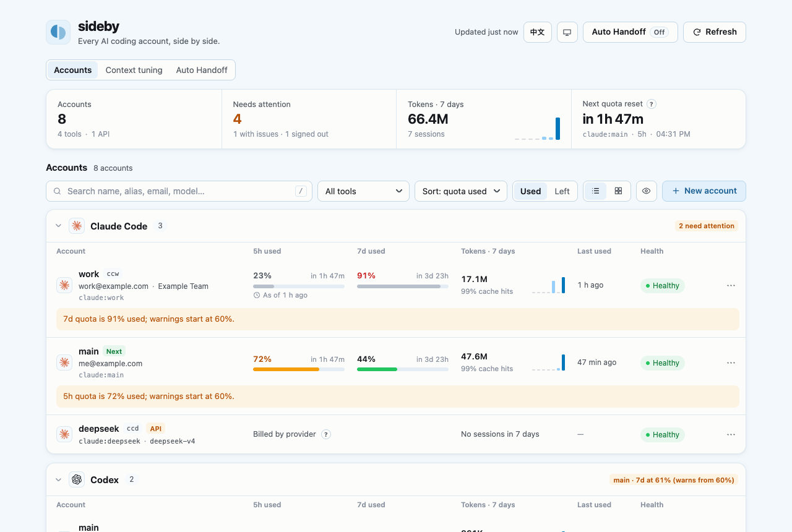Click the 7d quota 91% used warning text
The width and height of the screenshot is (792, 532).
tap(148, 319)
